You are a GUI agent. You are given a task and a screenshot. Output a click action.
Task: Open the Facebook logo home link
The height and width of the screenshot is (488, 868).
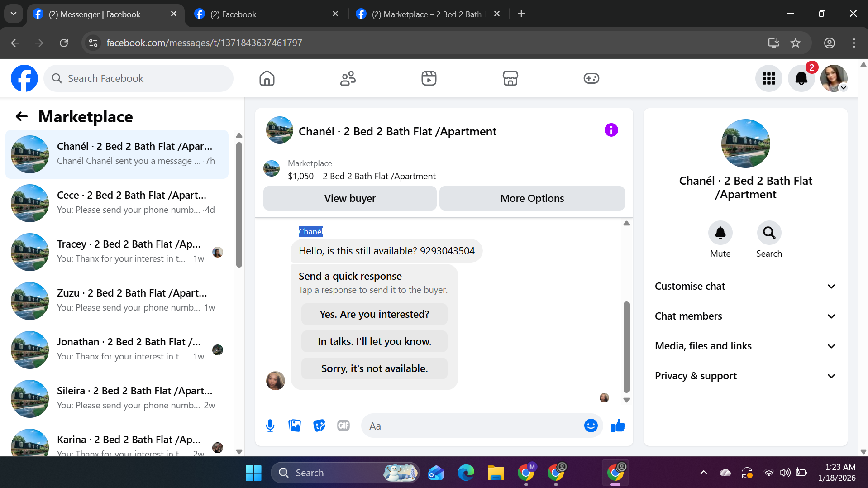click(x=24, y=78)
